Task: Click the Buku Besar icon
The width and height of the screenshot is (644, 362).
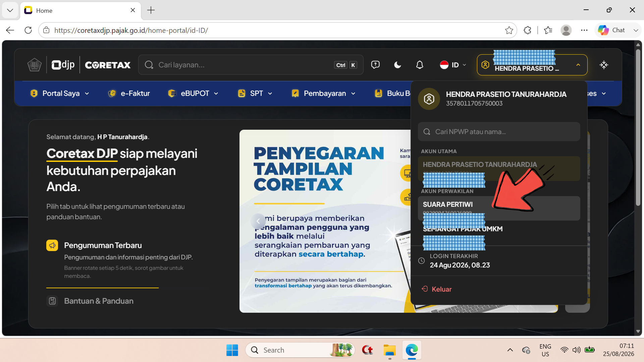Action: [378, 94]
